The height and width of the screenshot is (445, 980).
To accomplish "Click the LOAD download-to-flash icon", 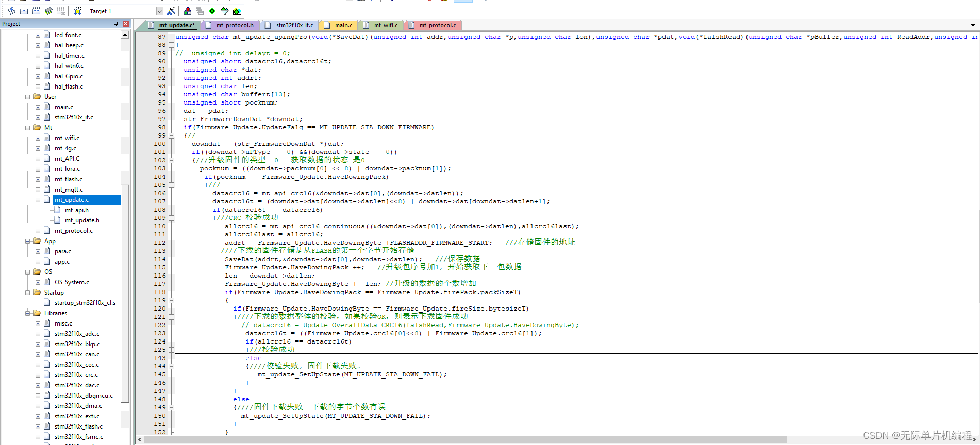I will click(x=77, y=11).
